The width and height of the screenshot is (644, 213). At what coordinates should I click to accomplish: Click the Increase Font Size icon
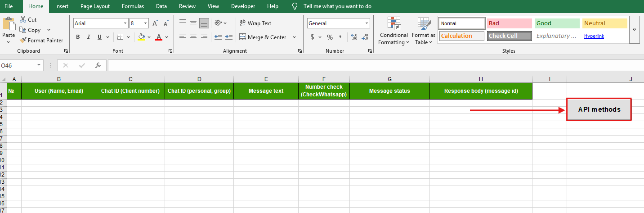tap(155, 23)
